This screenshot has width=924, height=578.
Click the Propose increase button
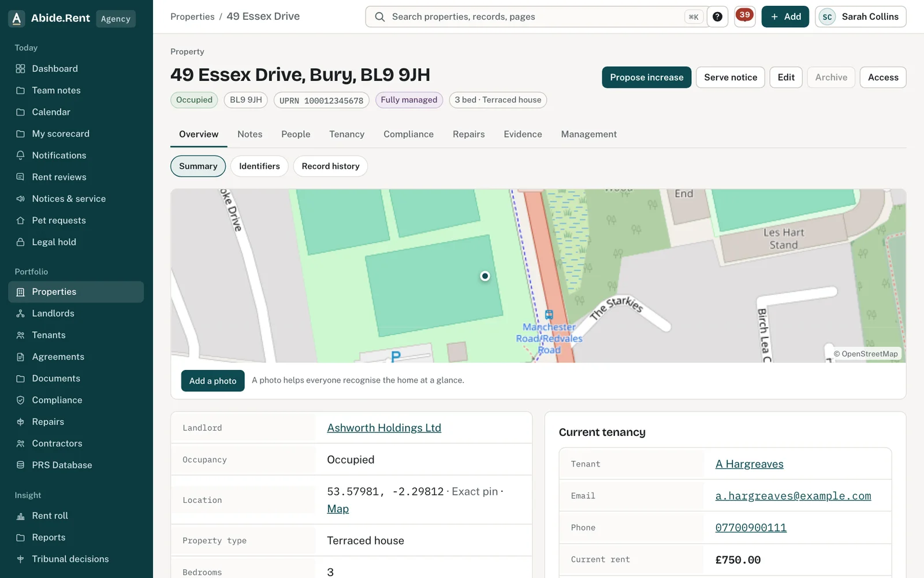(646, 77)
